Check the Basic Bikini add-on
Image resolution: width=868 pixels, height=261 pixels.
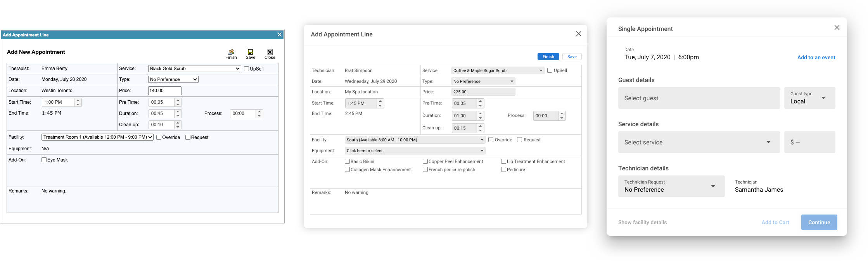(x=347, y=161)
